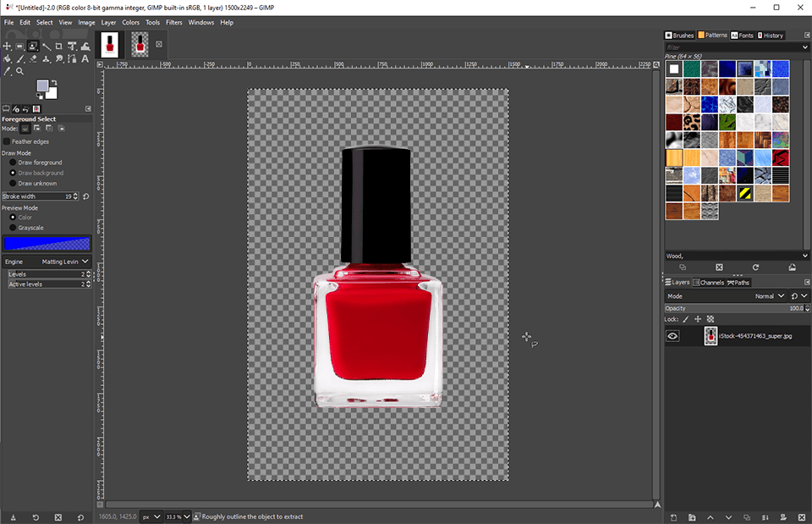This screenshot has width=812, height=524.
Task: Click the lock alpha channel checkerboard icon
Action: pyautogui.click(x=710, y=319)
